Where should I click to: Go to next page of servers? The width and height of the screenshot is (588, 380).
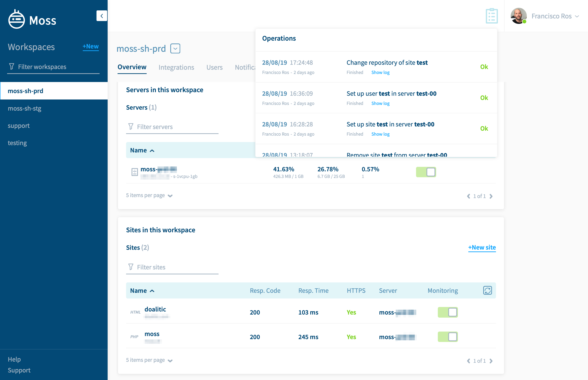coord(491,196)
